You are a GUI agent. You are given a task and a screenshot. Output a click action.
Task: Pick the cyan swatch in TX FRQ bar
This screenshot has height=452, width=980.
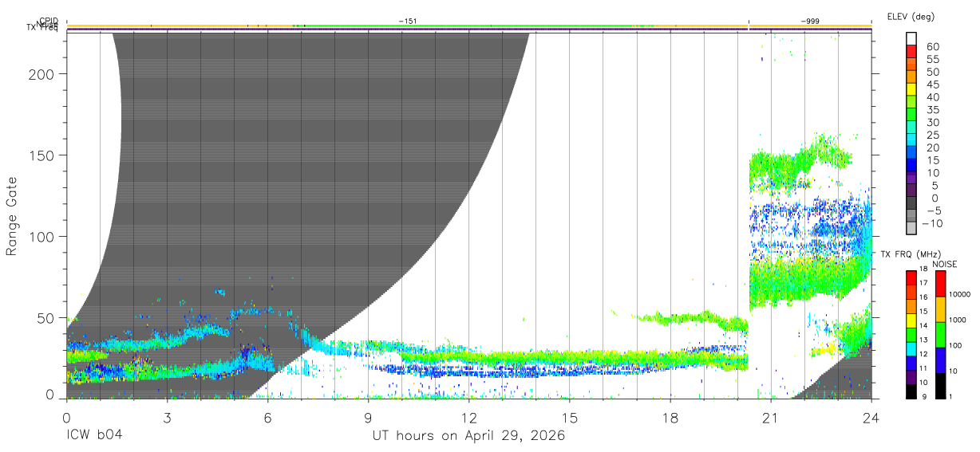tap(911, 348)
